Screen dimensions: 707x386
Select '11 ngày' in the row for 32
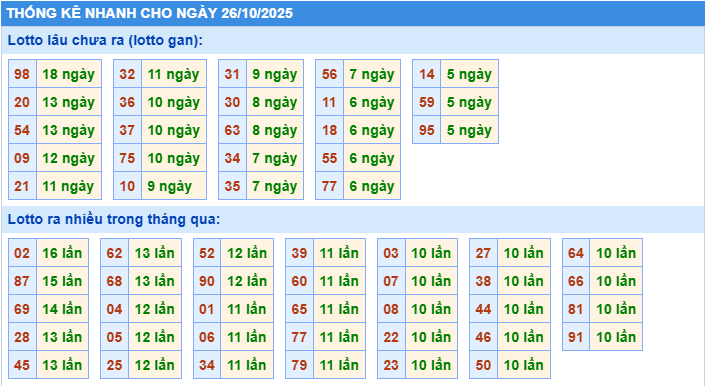pyautogui.click(x=174, y=74)
